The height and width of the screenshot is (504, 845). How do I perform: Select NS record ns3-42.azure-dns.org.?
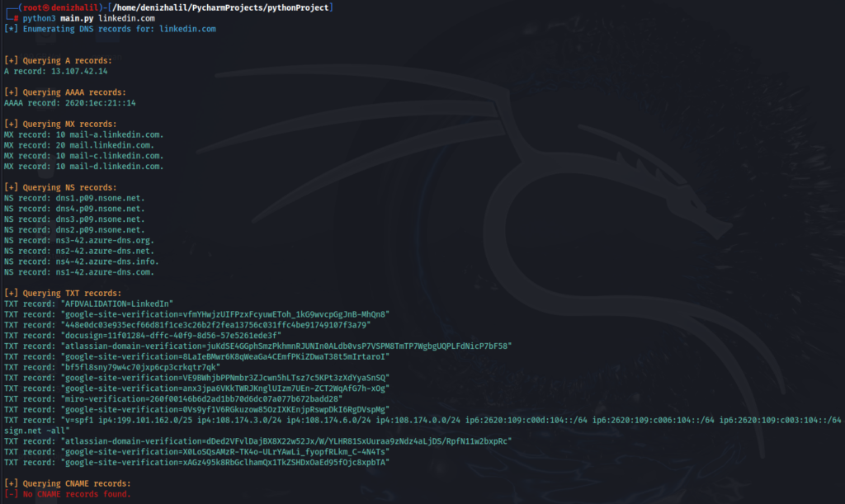(x=79, y=241)
